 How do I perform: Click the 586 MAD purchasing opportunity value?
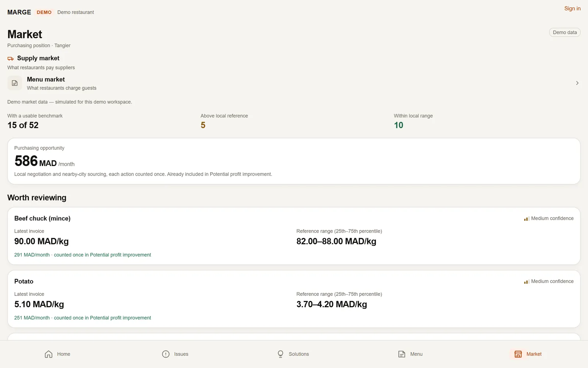(x=35, y=161)
